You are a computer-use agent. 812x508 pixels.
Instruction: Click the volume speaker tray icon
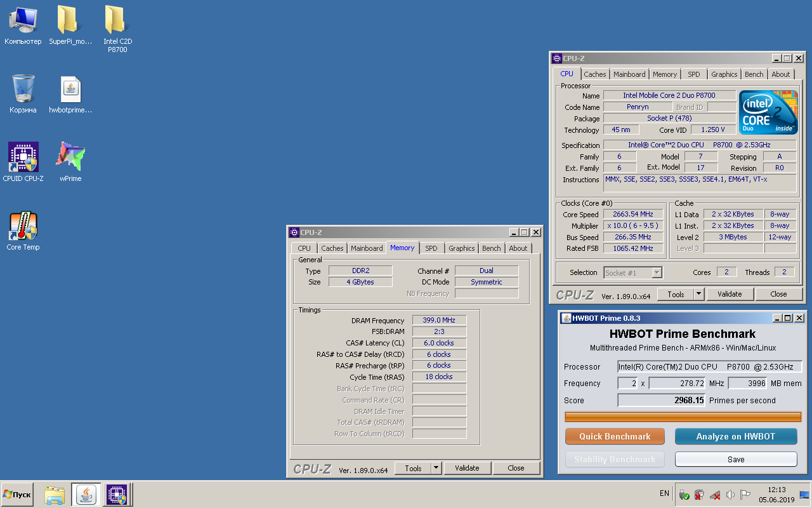tap(730, 494)
